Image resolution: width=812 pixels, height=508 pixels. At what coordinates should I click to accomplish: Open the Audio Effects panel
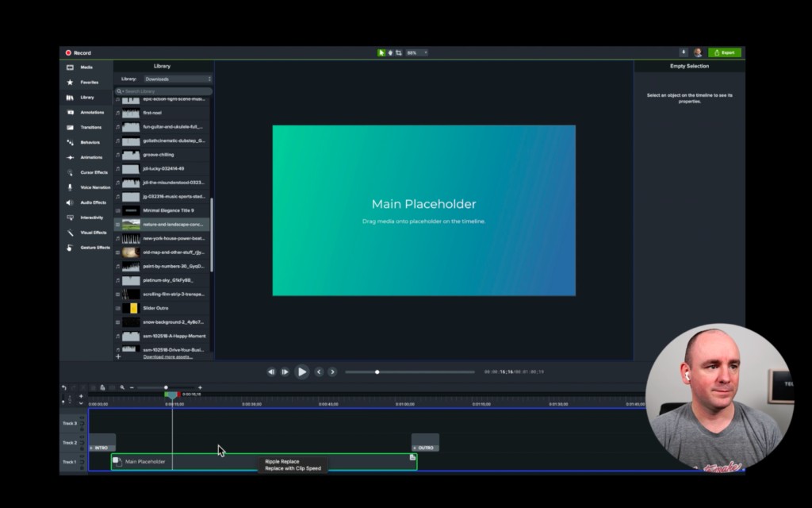pos(90,202)
